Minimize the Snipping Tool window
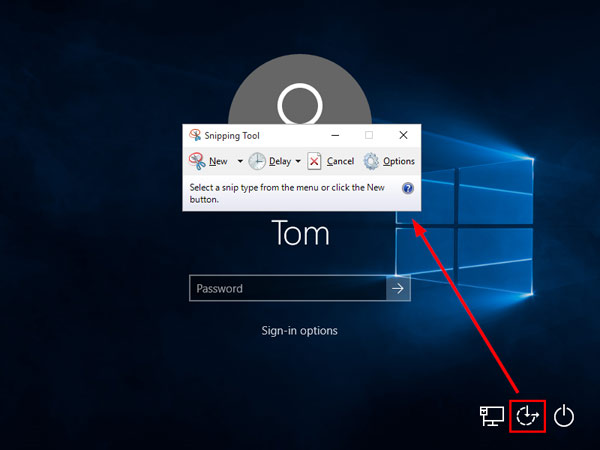 pyautogui.click(x=335, y=135)
